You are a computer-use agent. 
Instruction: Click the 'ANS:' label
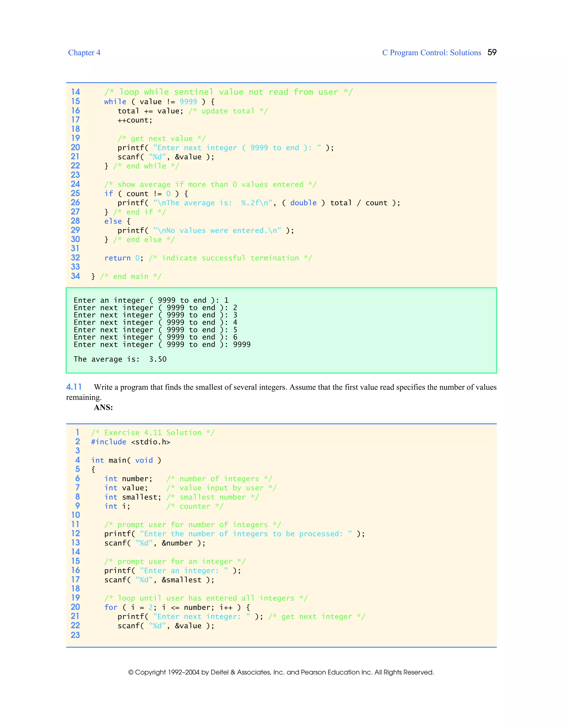(103, 407)
